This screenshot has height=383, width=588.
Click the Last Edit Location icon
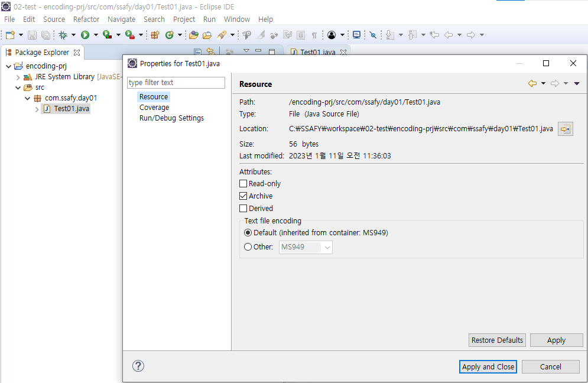tap(434, 35)
